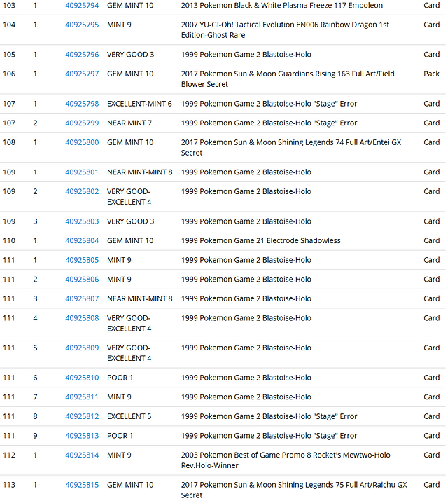Click Stage Error description for cert 40925812
The width and height of the screenshot is (448, 501).
coord(269,416)
